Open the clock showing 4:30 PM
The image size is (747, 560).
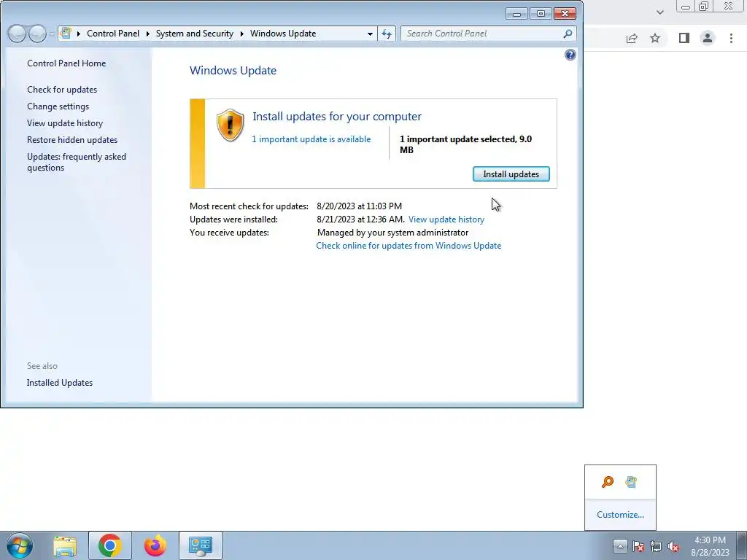point(710,546)
